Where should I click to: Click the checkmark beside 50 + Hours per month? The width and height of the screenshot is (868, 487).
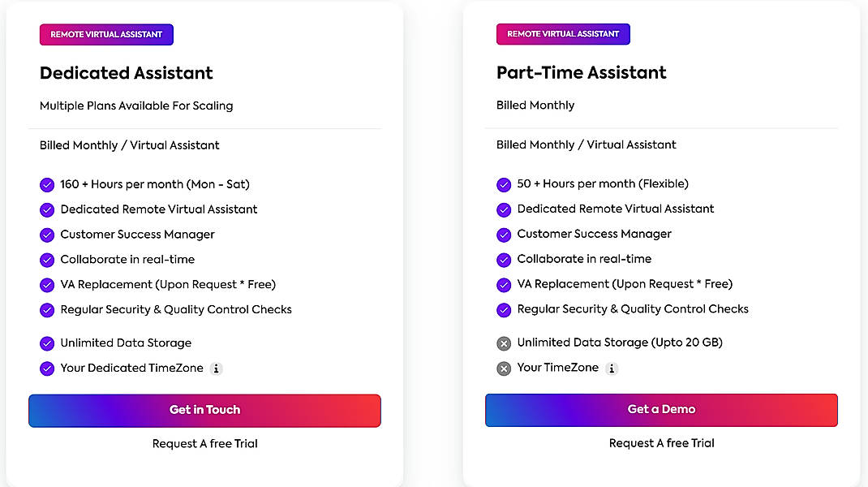point(504,183)
